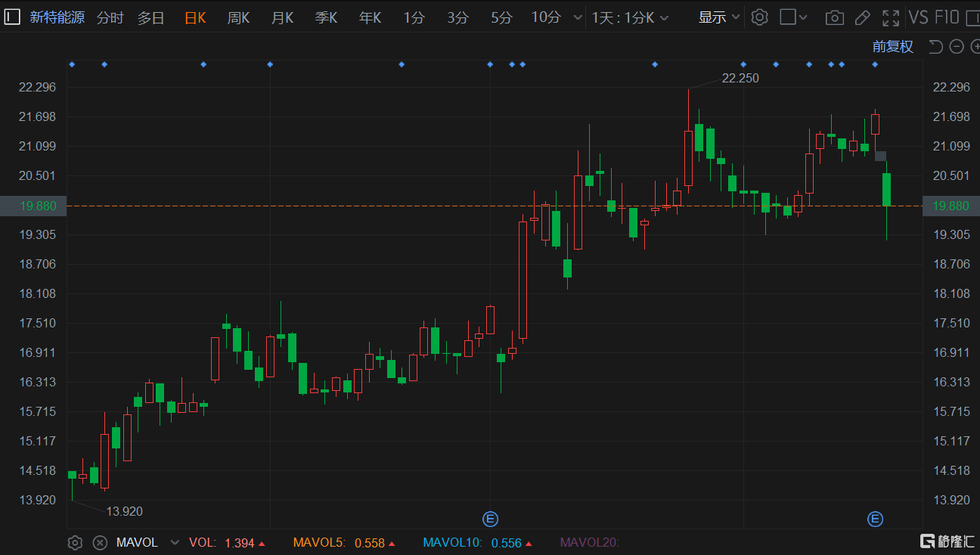Viewport: 980px width, 555px height.
Task: Enter fullscreen chart mode
Action: [891, 17]
